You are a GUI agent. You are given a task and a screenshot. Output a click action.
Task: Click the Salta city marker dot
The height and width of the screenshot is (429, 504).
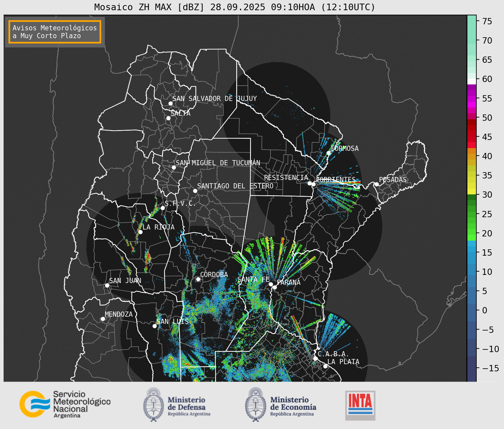point(168,118)
